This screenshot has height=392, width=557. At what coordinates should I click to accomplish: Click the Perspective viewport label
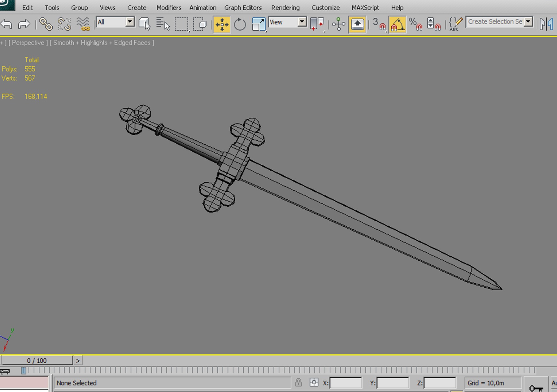[x=28, y=43]
